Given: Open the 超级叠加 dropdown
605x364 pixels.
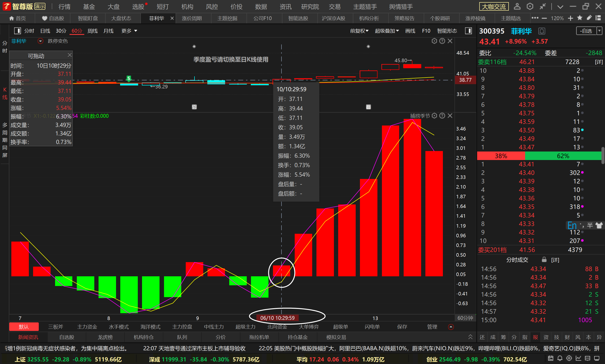Looking at the screenshot, I should point(387,31).
